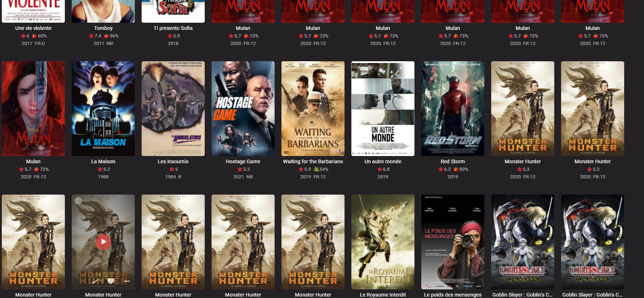This screenshot has height=298, width=644.
Task: Click the green splat icon under Waiting for the Barbarians
Action: 316,169
